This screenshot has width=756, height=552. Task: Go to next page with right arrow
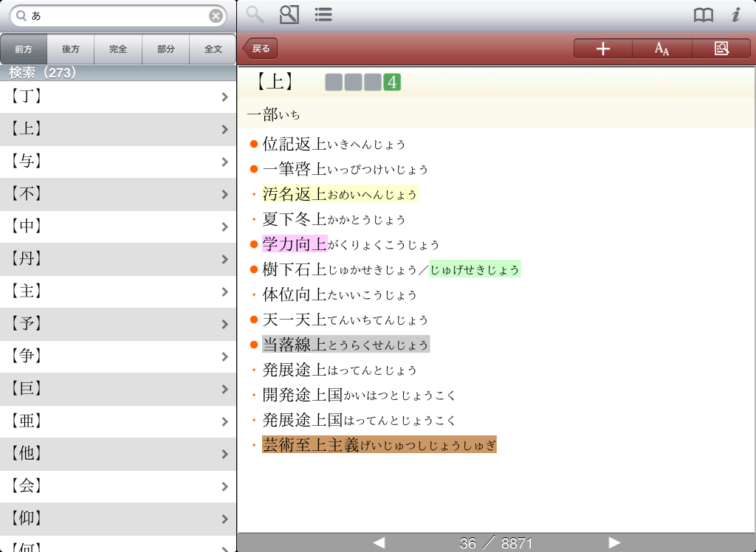click(614, 543)
